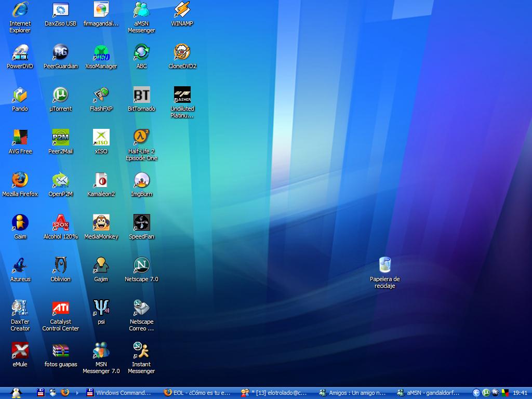Viewport: 532px width, 399px height.
Task: Click the penguin Start button in taskbar
Action: pyautogui.click(x=16, y=393)
